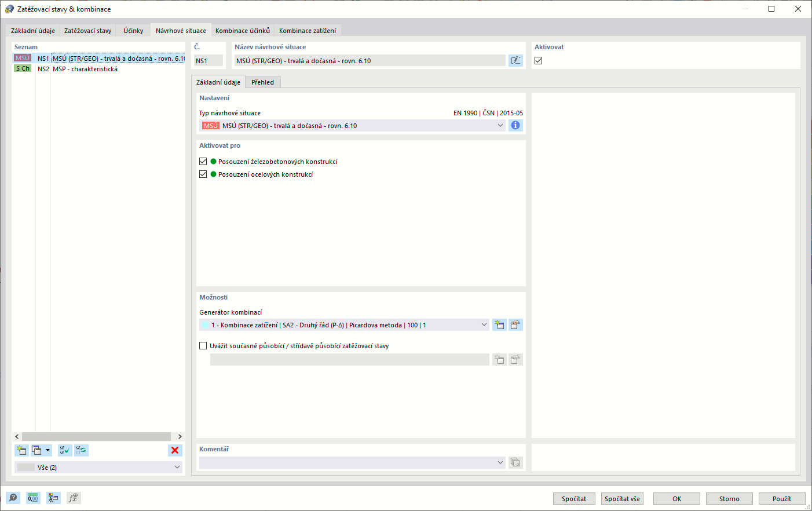Screen dimensions: 812x511
Task: Open info for design situation type
Action: pyautogui.click(x=515, y=125)
